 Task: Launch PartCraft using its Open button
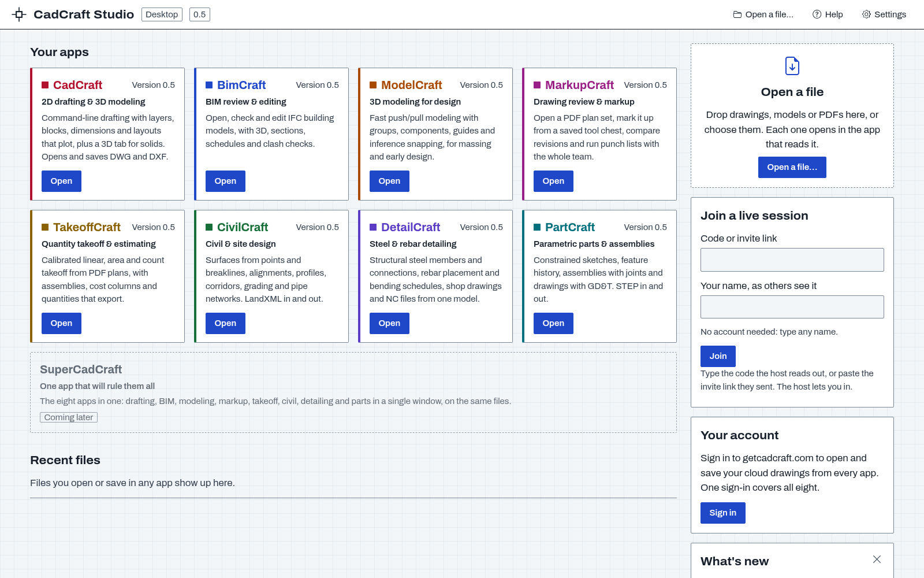553,323
